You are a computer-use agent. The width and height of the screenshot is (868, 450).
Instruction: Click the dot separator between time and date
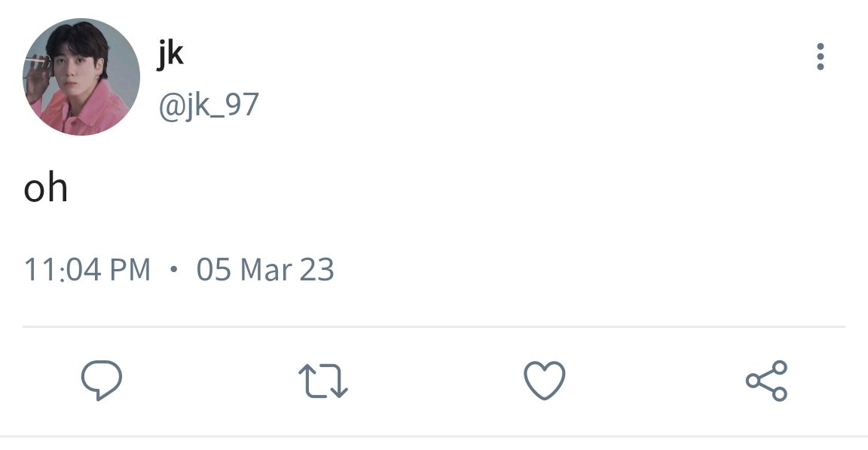pyautogui.click(x=174, y=269)
